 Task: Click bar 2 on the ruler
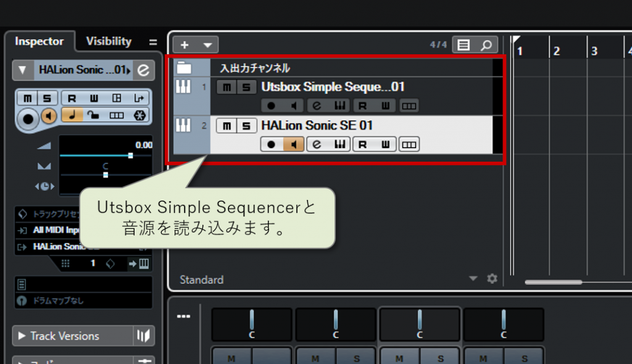click(557, 51)
